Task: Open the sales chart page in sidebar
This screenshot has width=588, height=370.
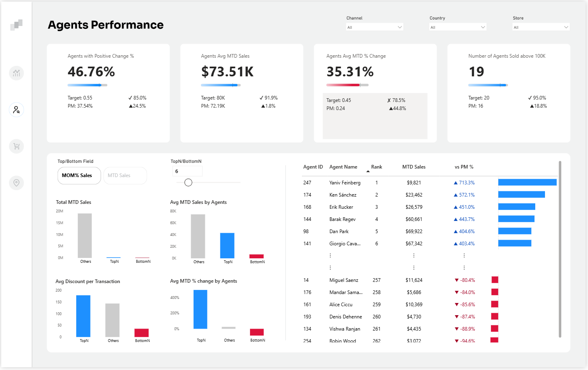Action: pos(16,73)
